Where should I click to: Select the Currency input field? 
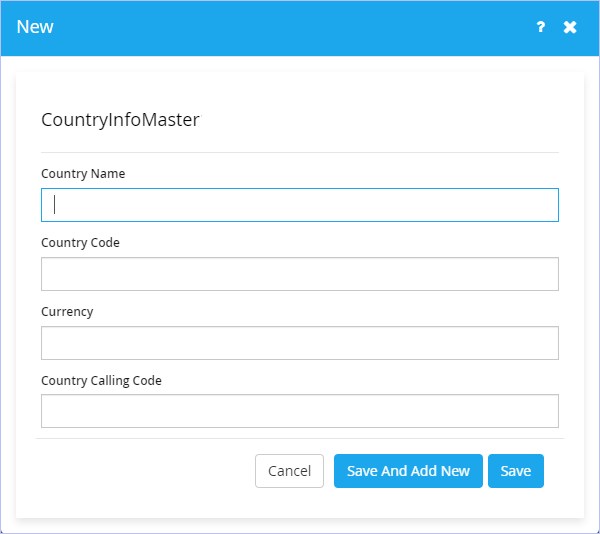click(x=300, y=343)
